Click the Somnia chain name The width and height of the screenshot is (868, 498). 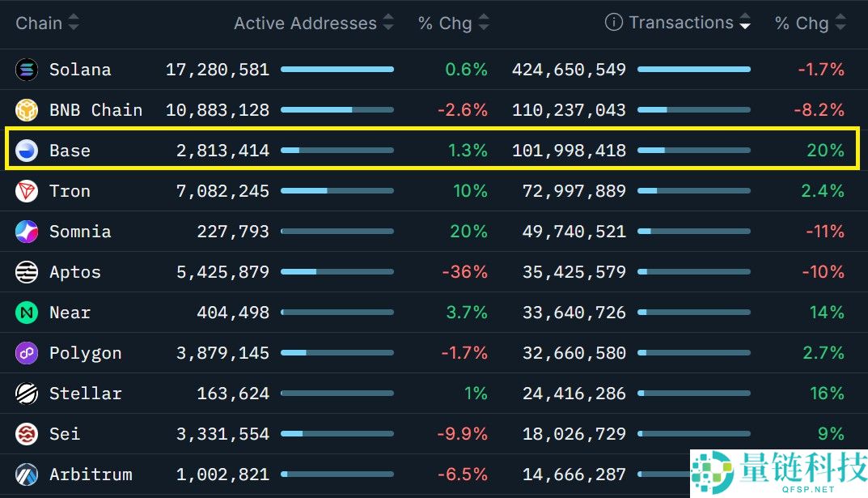[x=80, y=232]
